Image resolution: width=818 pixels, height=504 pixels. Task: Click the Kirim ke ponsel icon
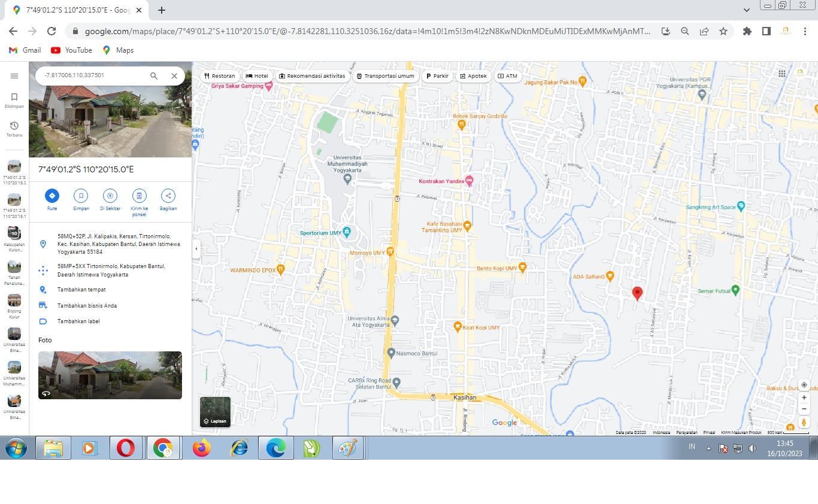139,195
